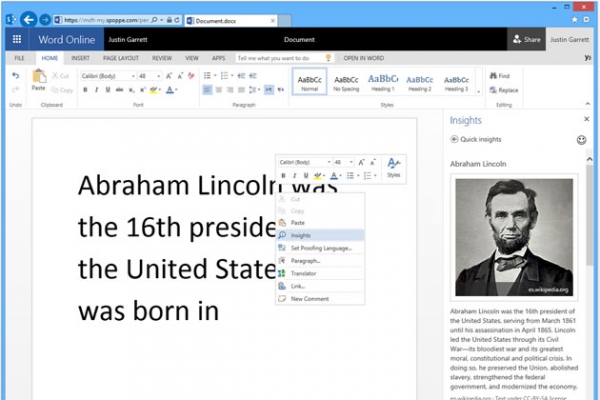This screenshot has height=400, width=600.
Task: Click the smiley feedback icon in Insights
Action: point(581,140)
